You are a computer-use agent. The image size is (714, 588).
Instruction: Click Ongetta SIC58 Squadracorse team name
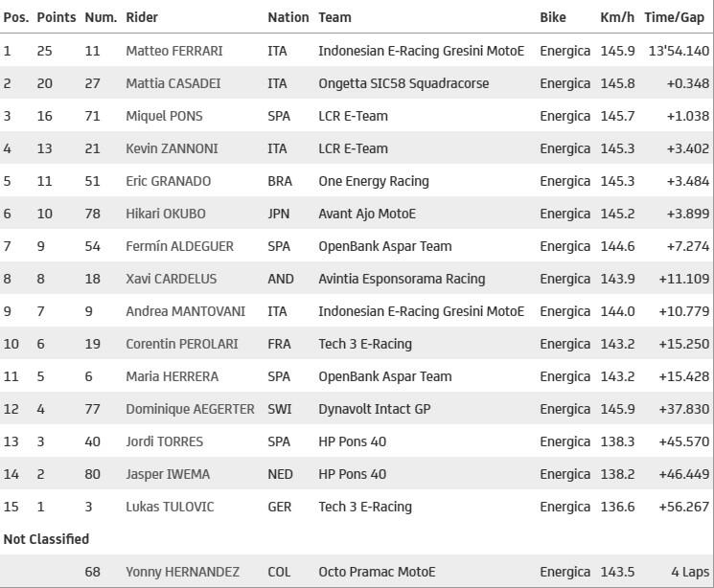(x=403, y=83)
